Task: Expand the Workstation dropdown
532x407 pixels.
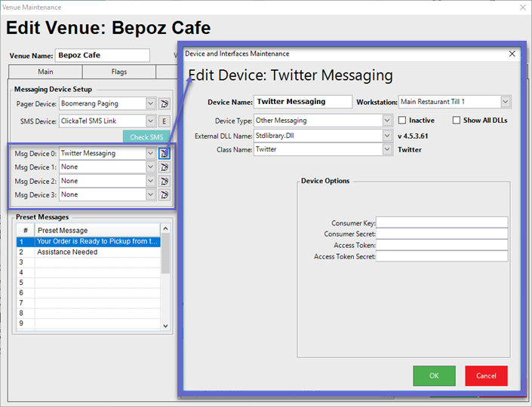Action: click(506, 102)
